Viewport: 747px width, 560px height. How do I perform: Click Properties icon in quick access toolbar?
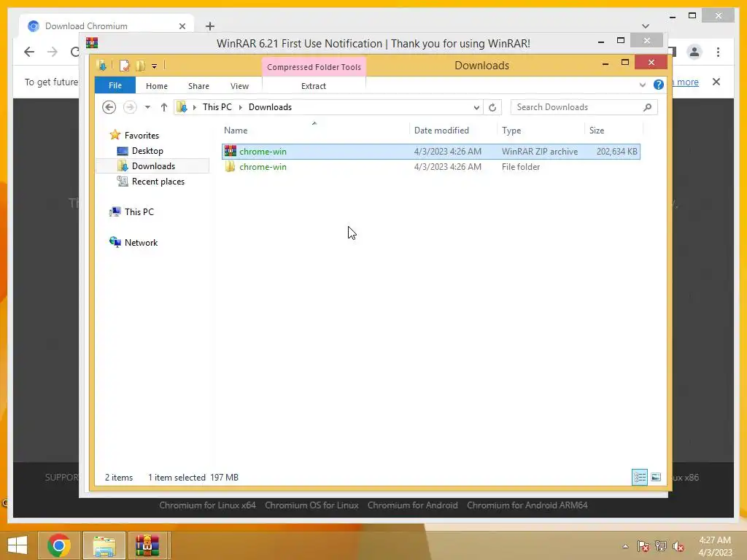(124, 65)
